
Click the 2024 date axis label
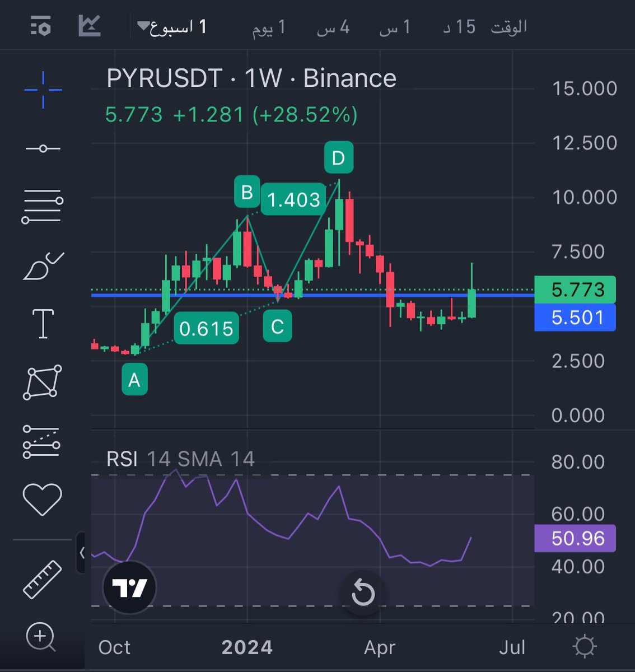pyautogui.click(x=247, y=647)
